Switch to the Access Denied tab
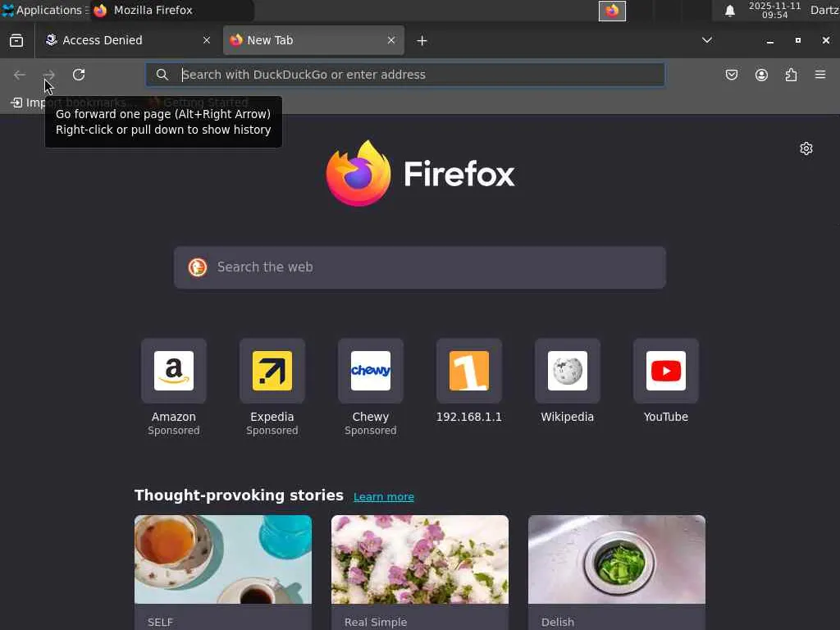 coord(127,40)
